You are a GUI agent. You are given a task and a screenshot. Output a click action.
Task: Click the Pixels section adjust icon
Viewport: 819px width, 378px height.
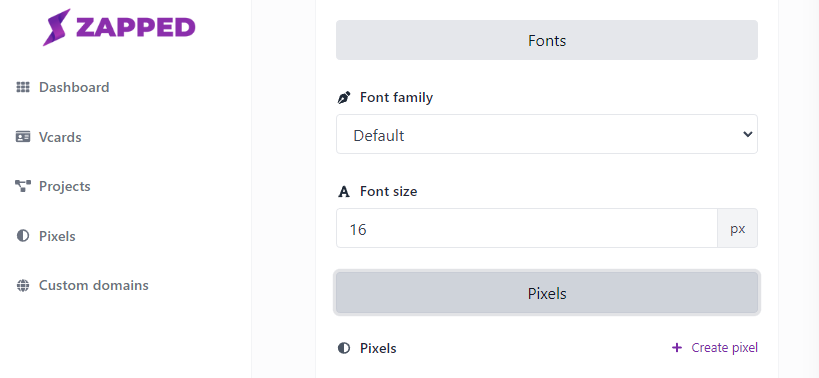[344, 348]
